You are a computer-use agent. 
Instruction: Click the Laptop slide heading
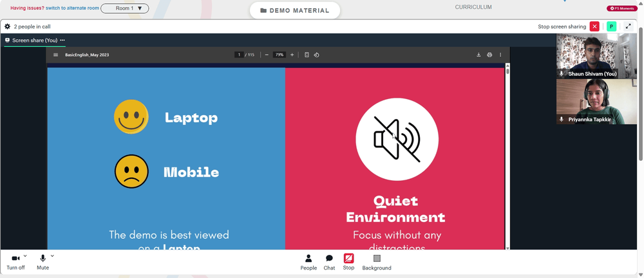tap(191, 118)
